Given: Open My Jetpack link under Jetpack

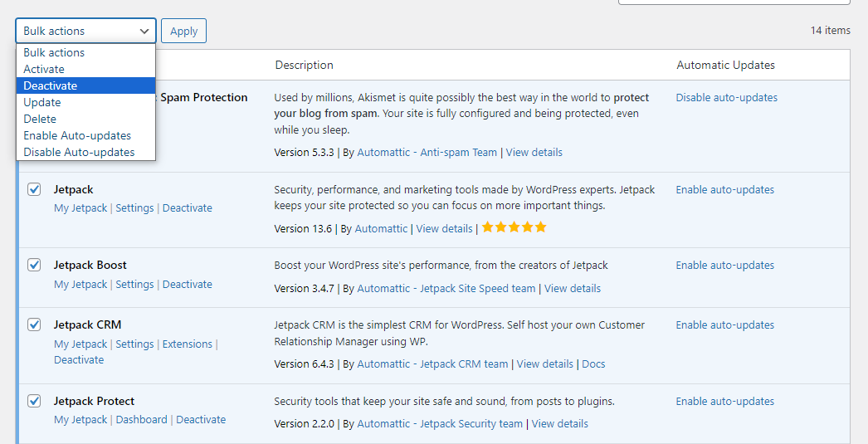Looking at the screenshot, I should (80, 208).
